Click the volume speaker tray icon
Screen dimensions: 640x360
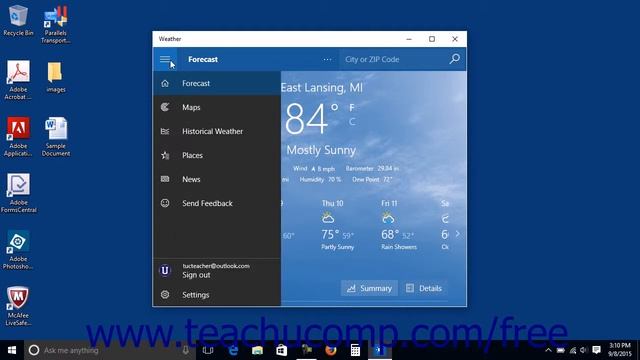tap(584, 350)
